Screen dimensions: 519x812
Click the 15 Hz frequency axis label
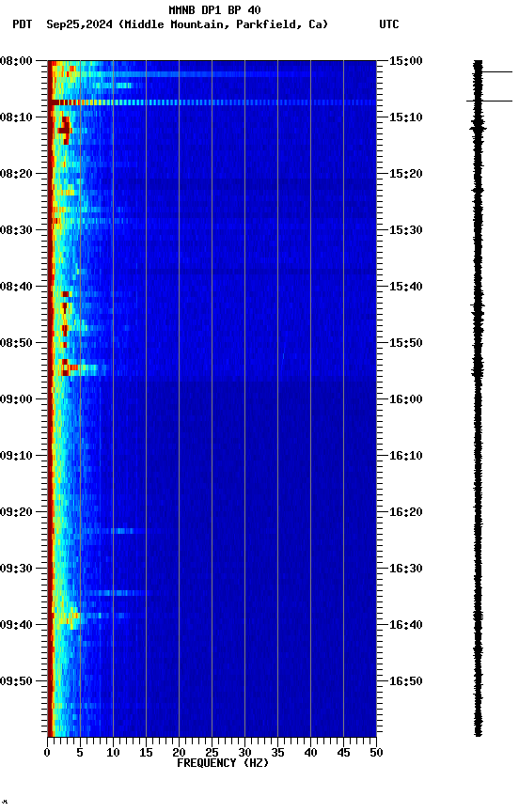[146, 753]
